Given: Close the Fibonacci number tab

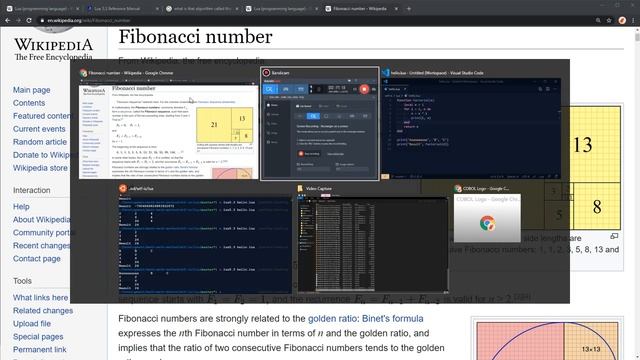Looking at the screenshot, I should [396, 9].
